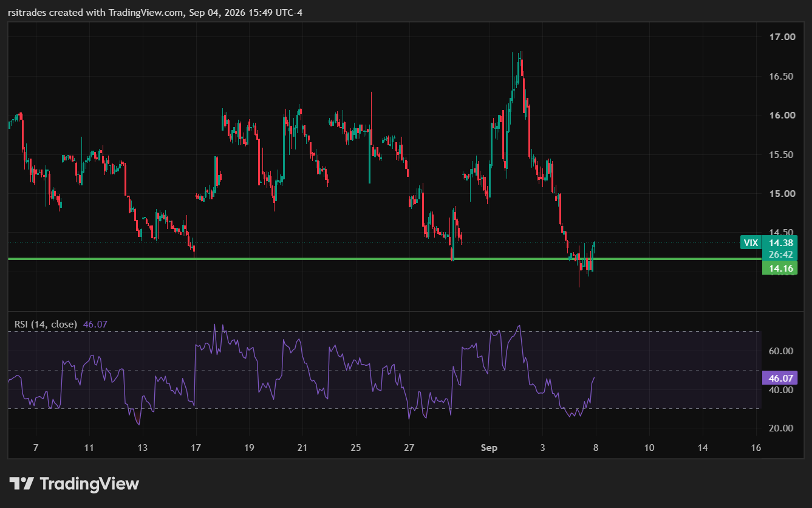Image resolution: width=812 pixels, height=508 pixels.
Task: Select the 14.38 current price label
Action: [780, 242]
